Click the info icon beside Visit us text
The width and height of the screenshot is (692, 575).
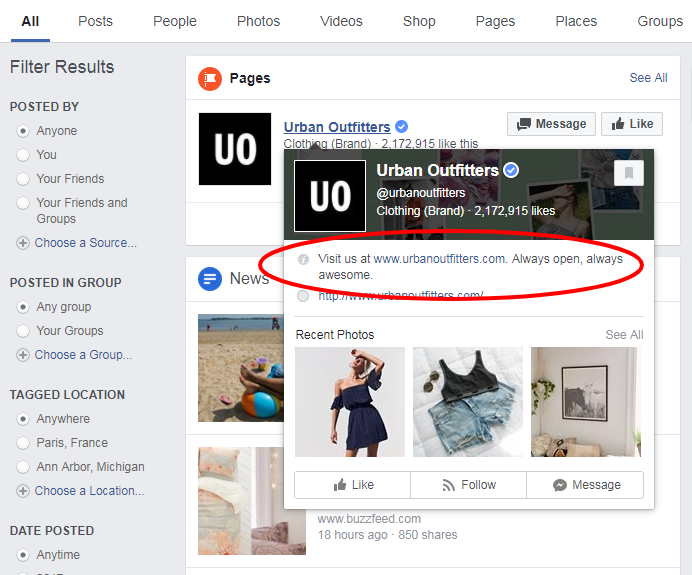[x=303, y=259]
